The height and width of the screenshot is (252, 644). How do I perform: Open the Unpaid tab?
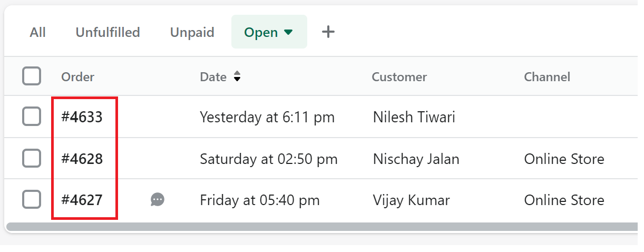click(x=192, y=32)
